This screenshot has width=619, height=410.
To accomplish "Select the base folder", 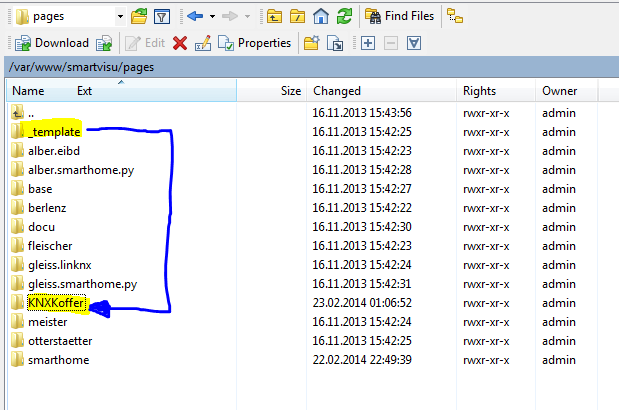I will pyautogui.click(x=40, y=189).
